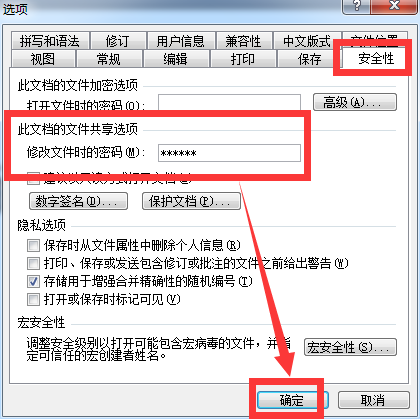Switch to the 拼写和语法 tab
The width and height of the screenshot is (420, 419).
[50, 41]
